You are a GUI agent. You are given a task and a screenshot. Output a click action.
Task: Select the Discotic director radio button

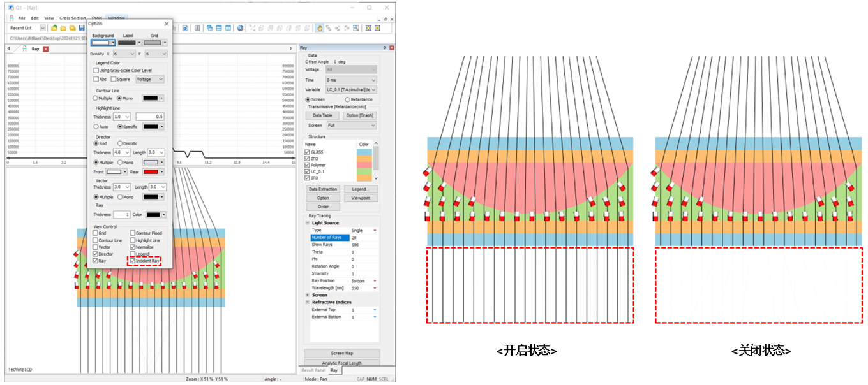(x=120, y=143)
